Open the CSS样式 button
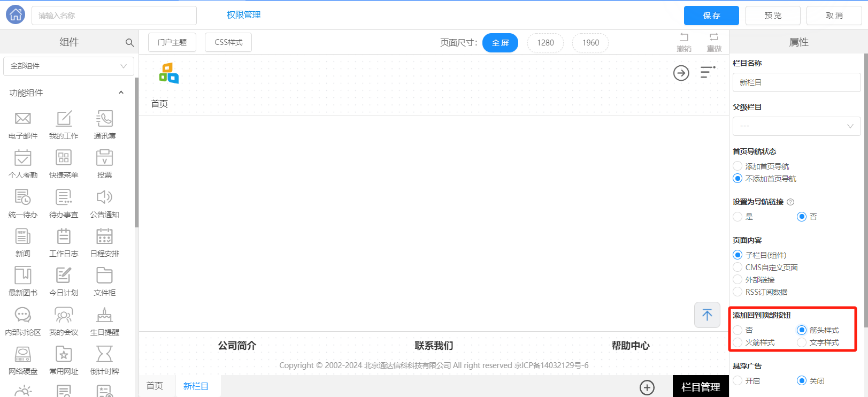This screenshot has height=397, width=868. (x=228, y=42)
